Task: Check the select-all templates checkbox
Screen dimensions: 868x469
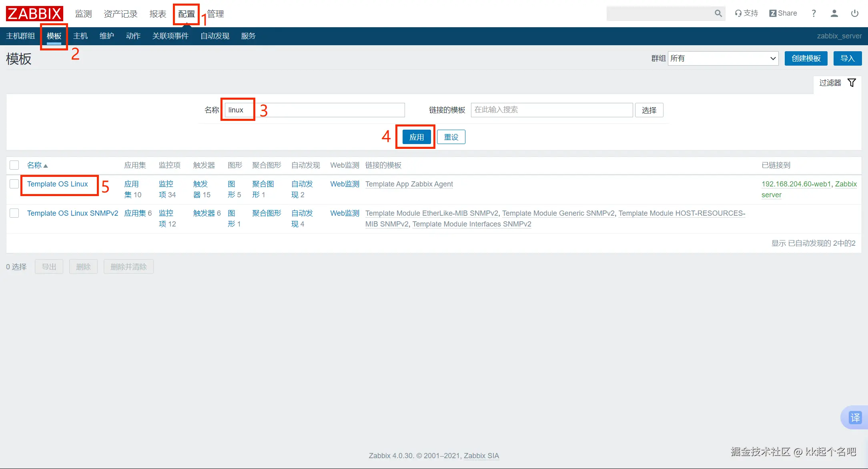Action: pyautogui.click(x=14, y=165)
